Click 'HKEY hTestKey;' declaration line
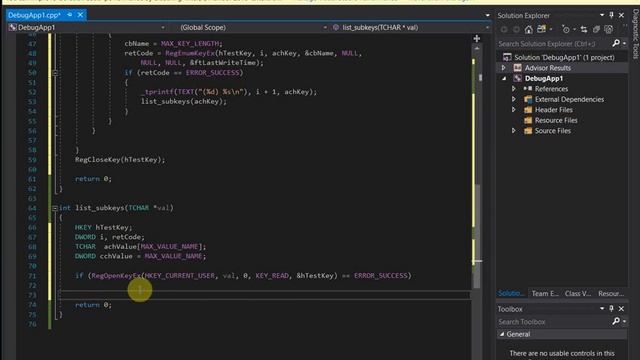 click(103, 227)
